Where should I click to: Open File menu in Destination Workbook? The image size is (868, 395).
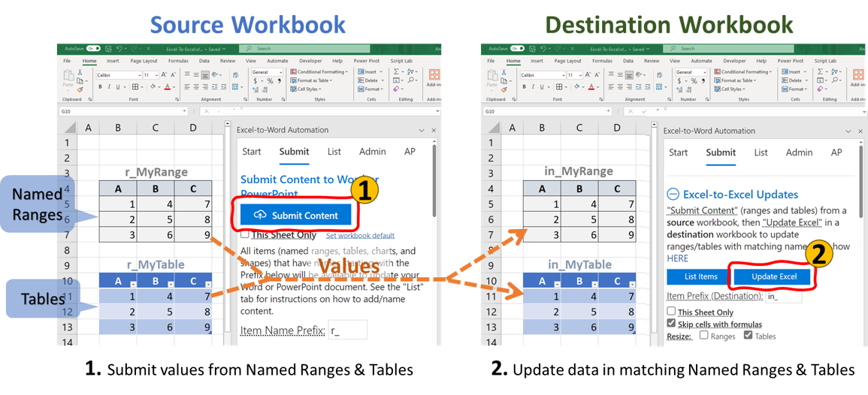click(491, 61)
